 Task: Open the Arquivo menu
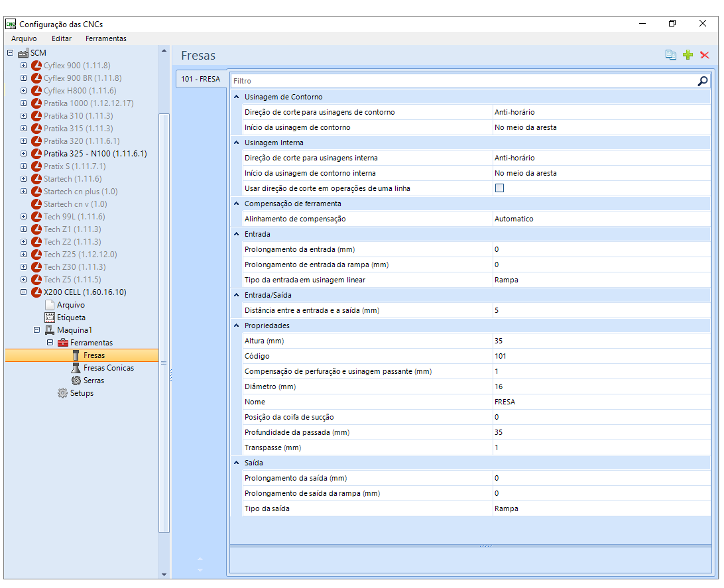[x=24, y=38]
